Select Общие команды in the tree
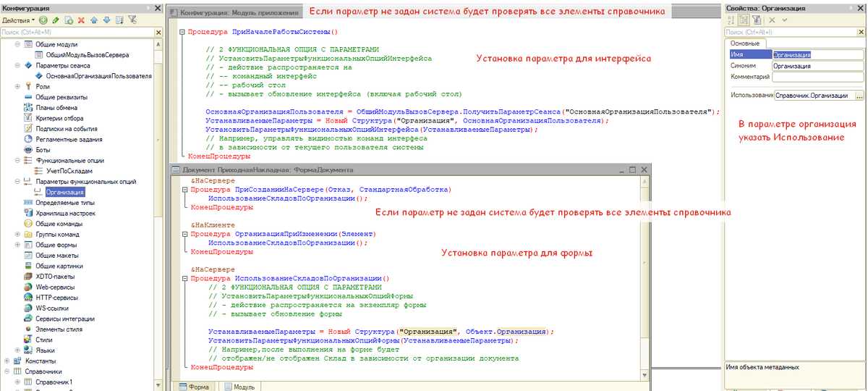The image size is (868, 391). coord(59,224)
